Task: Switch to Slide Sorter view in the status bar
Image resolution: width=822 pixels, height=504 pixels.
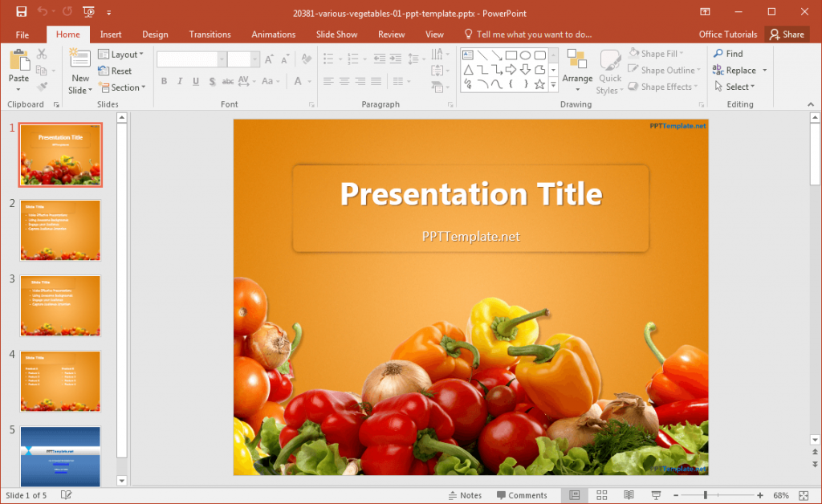Action: tap(602, 495)
